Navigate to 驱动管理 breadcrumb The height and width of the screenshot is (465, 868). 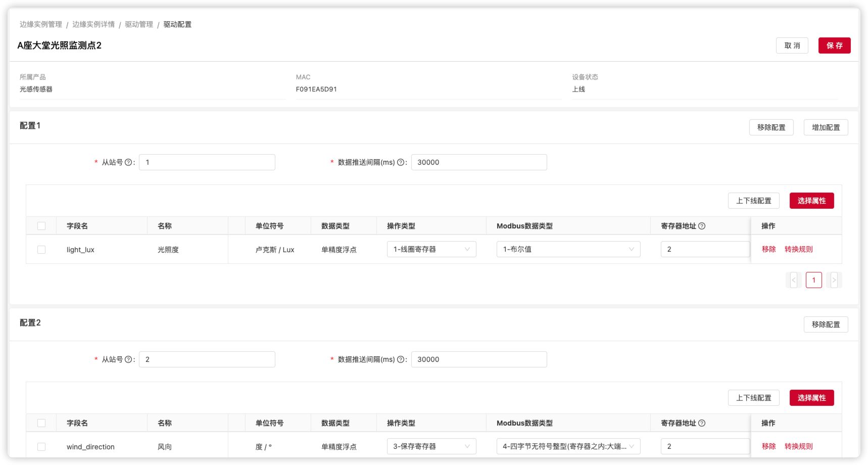tap(139, 24)
